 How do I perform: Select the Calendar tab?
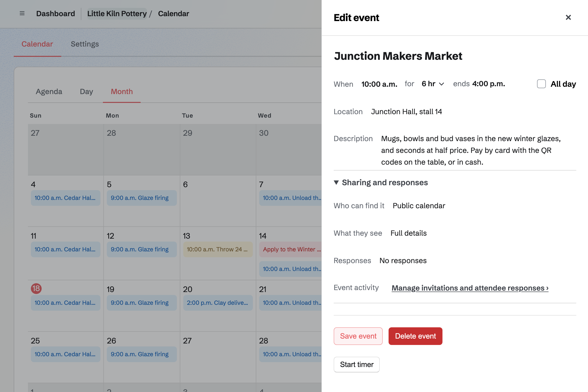(37, 44)
